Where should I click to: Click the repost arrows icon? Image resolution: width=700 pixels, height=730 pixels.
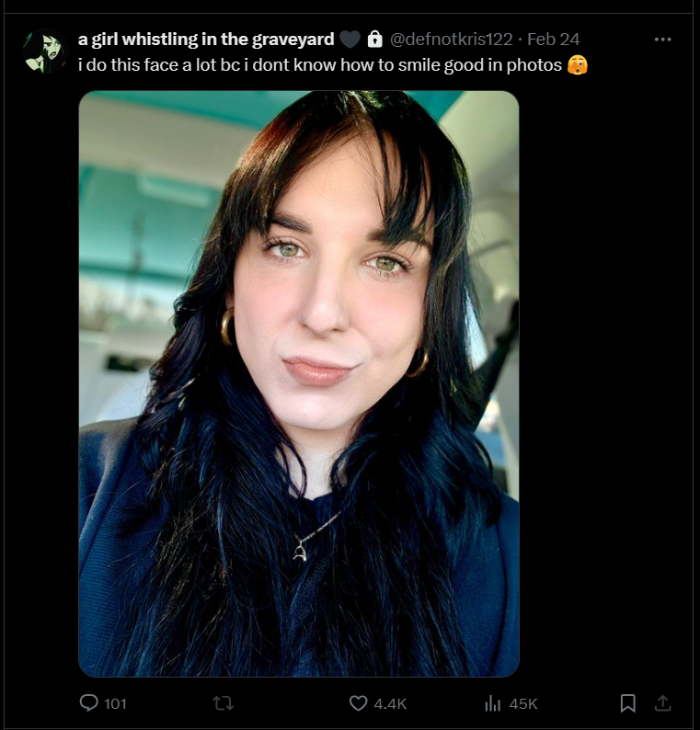coord(224,703)
